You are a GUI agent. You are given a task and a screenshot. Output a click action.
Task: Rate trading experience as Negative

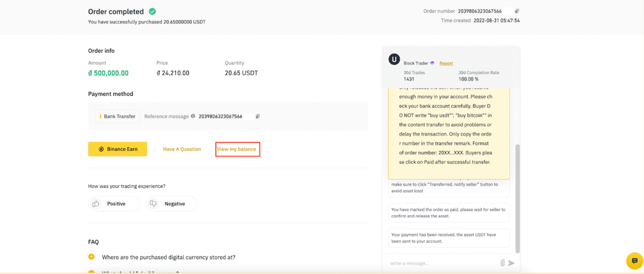click(171, 204)
